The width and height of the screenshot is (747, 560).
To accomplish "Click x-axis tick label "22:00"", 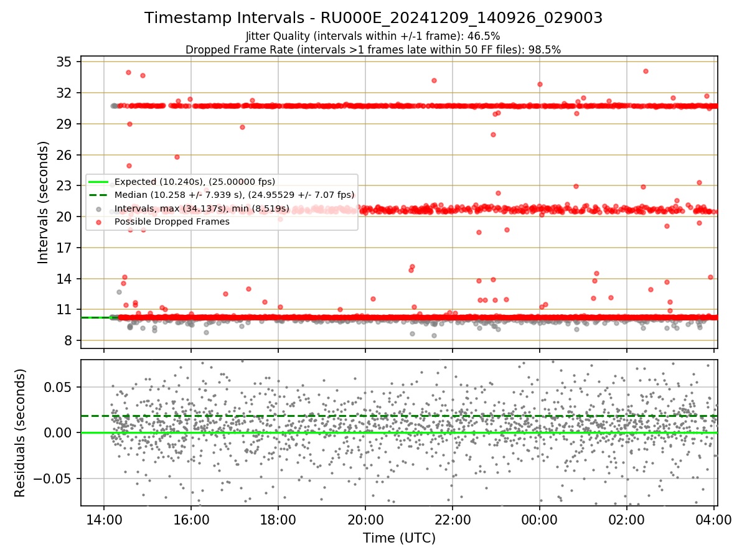I will pyautogui.click(x=452, y=520).
